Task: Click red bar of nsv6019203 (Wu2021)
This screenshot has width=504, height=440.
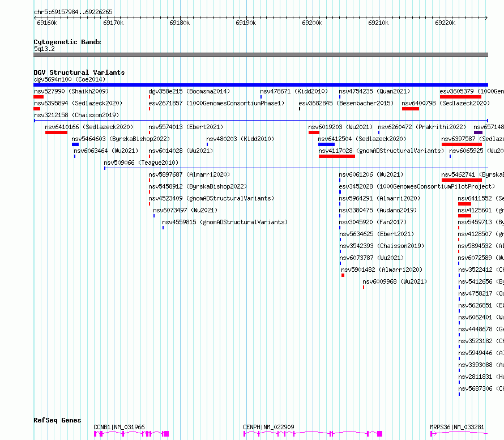Action: point(314,133)
